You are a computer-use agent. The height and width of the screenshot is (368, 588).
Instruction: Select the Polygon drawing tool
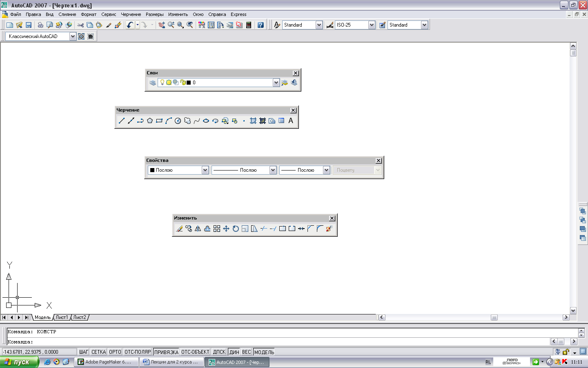point(150,121)
